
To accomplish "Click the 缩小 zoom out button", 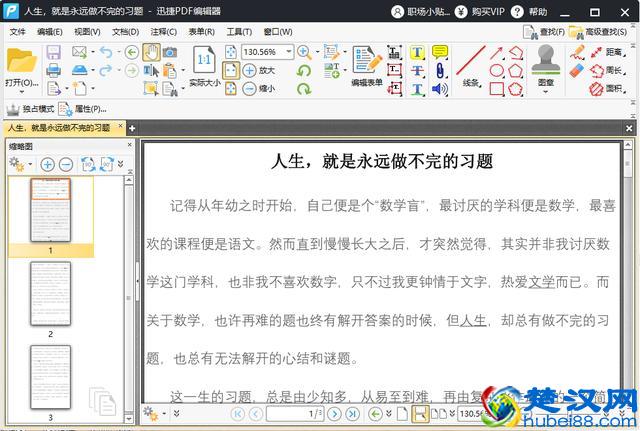I will coord(259,88).
